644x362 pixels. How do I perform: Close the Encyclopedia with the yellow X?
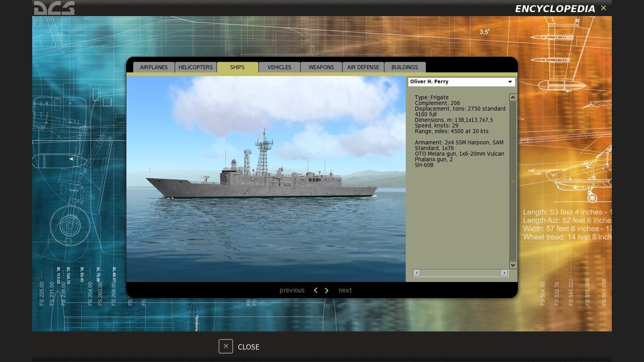(x=603, y=8)
